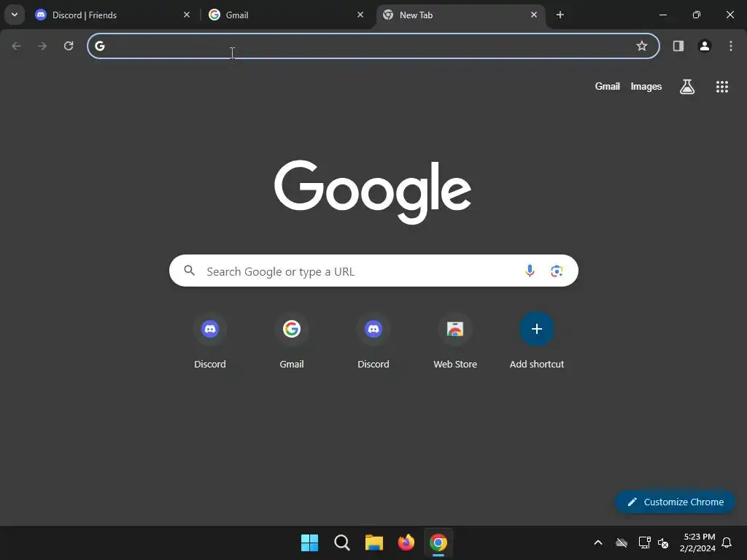The height and width of the screenshot is (560, 747).
Task: Open File Explorer from taskbar
Action: [374, 542]
